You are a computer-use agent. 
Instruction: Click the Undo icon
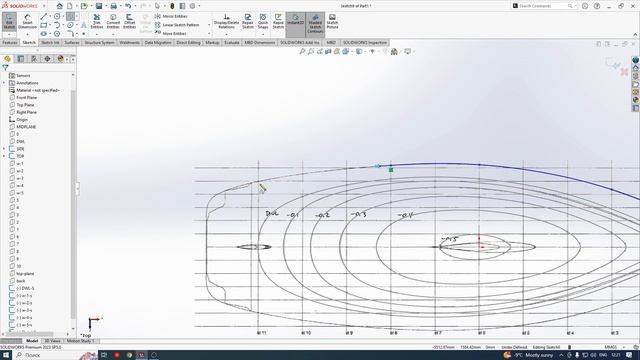[x=128, y=6]
